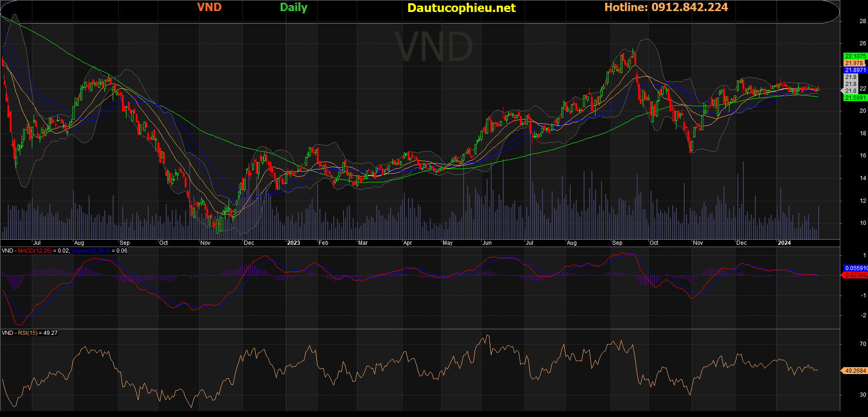Image resolution: width=868 pixels, height=417 pixels.
Task: Click the blue 0.05591 signal value tag
Action: [x=856, y=268]
